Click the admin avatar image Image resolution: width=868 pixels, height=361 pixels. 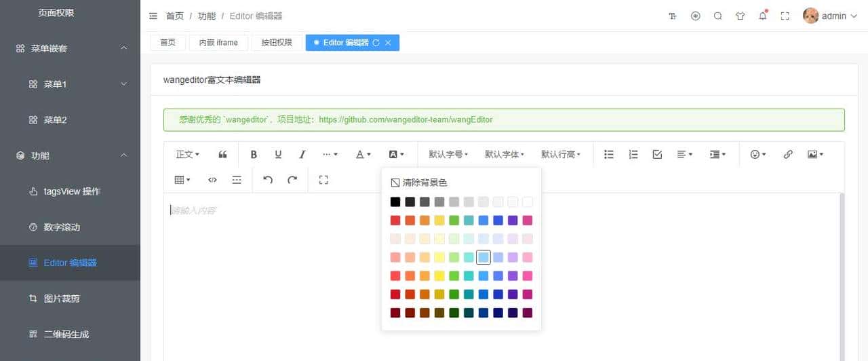pos(810,16)
